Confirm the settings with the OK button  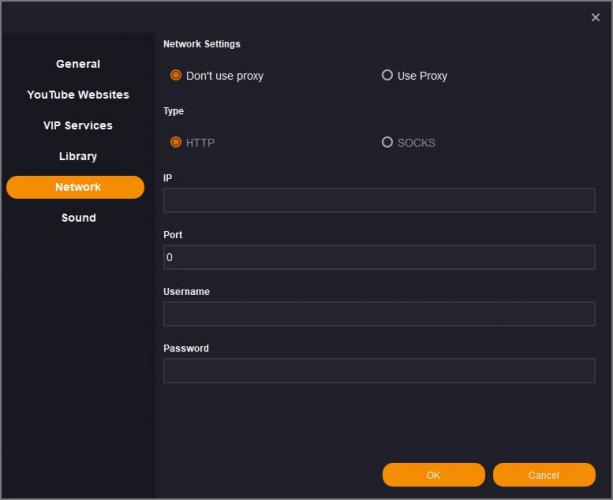(433, 475)
